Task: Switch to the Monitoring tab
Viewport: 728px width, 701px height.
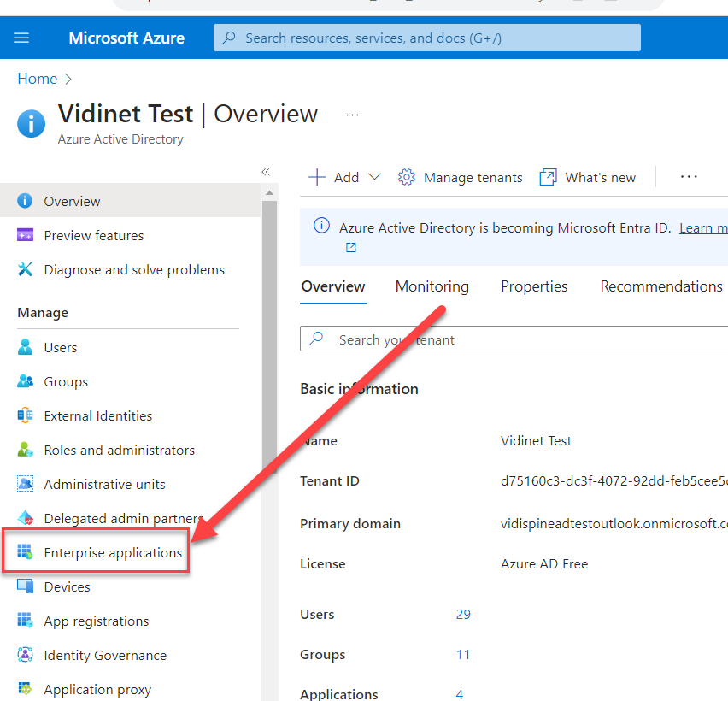Action: click(x=432, y=286)
